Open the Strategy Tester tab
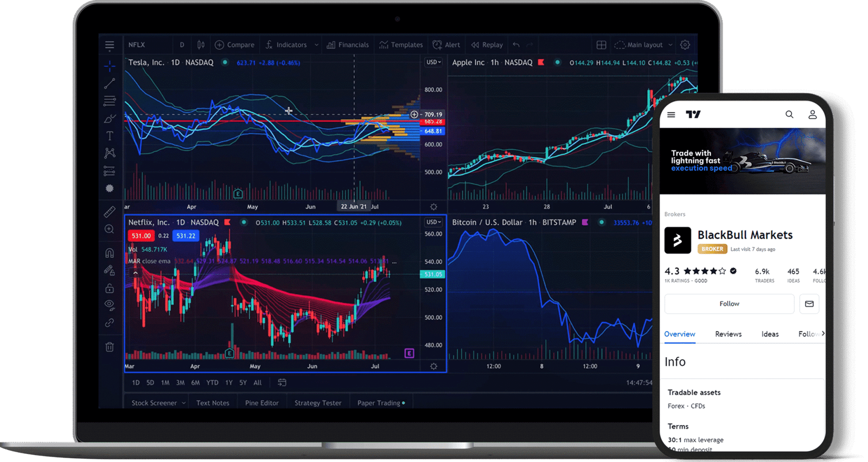This screenshot has width=868, height=462. [x=318, y=403]
